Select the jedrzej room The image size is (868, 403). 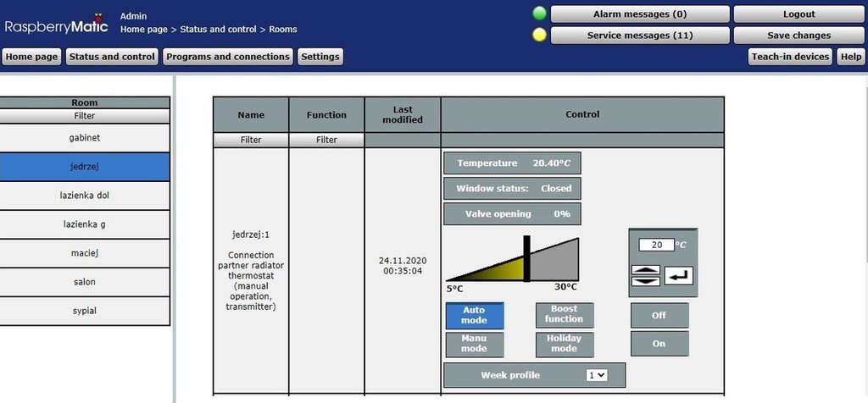pos(85,167)
